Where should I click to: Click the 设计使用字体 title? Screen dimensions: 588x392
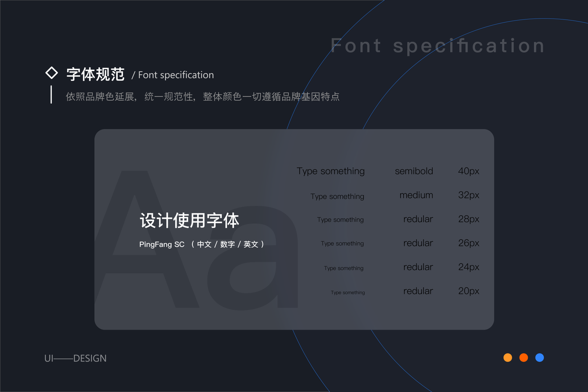(189, 220)
